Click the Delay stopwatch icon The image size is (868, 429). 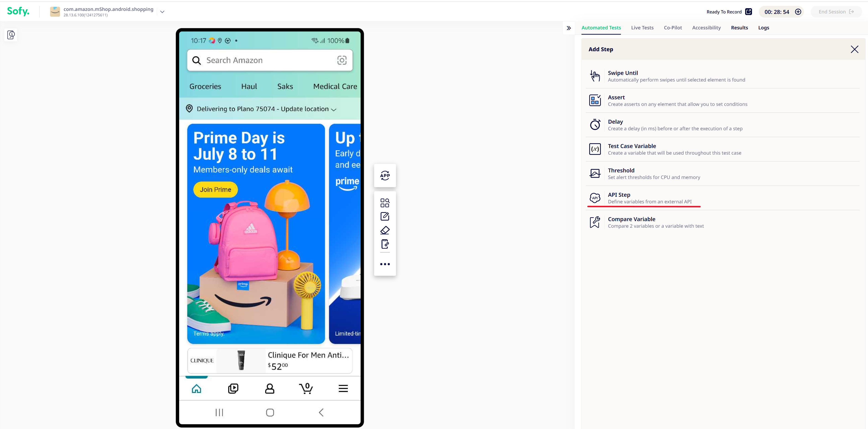point(595,125)
